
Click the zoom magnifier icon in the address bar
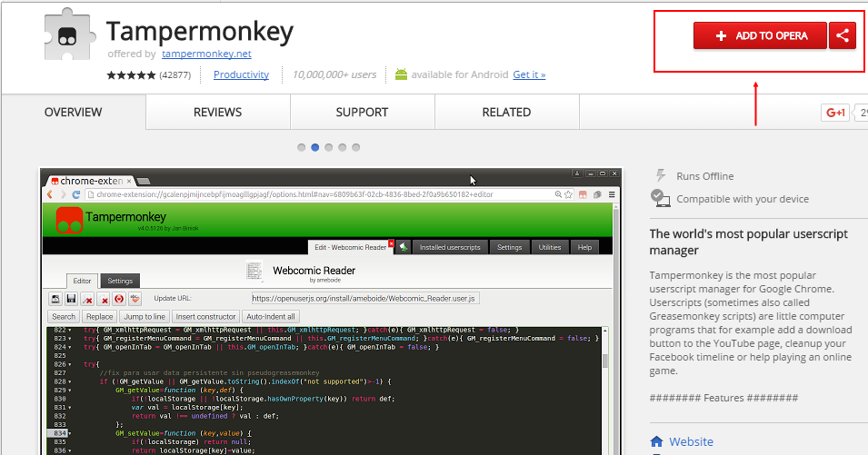tap(558, 194)
